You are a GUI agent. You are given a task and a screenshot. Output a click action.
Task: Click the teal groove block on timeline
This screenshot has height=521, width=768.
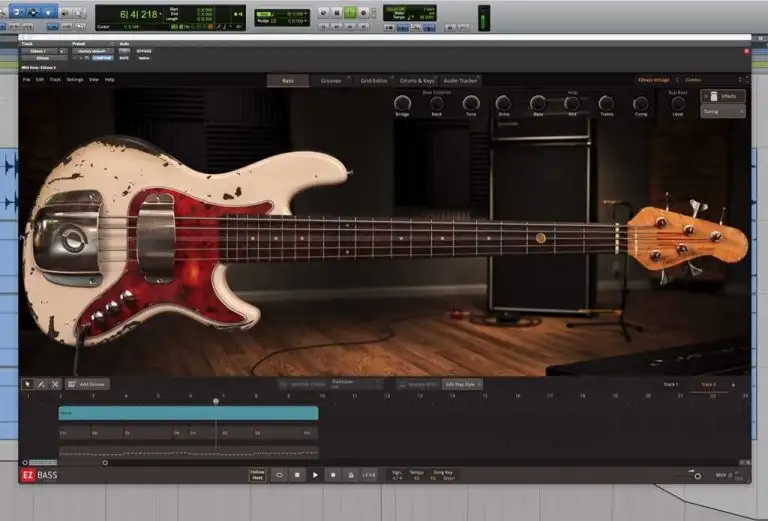click(189, 413)
